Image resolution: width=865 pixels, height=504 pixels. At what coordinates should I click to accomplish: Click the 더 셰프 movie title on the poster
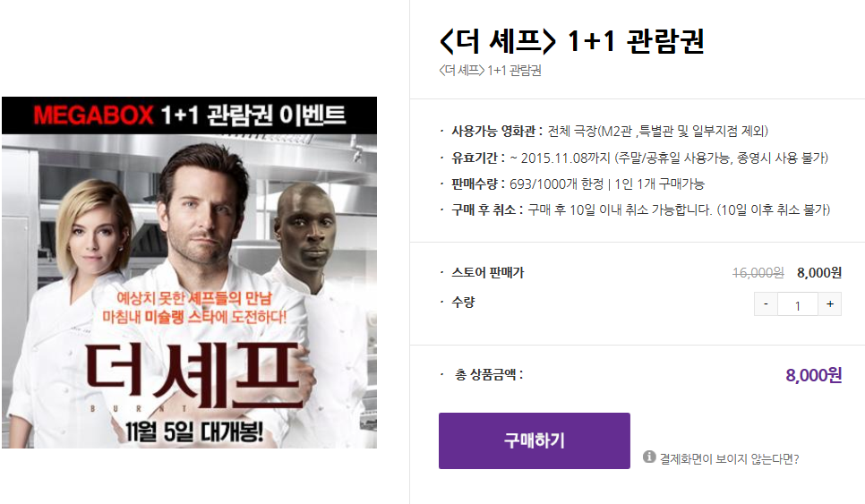click(194, 371)
